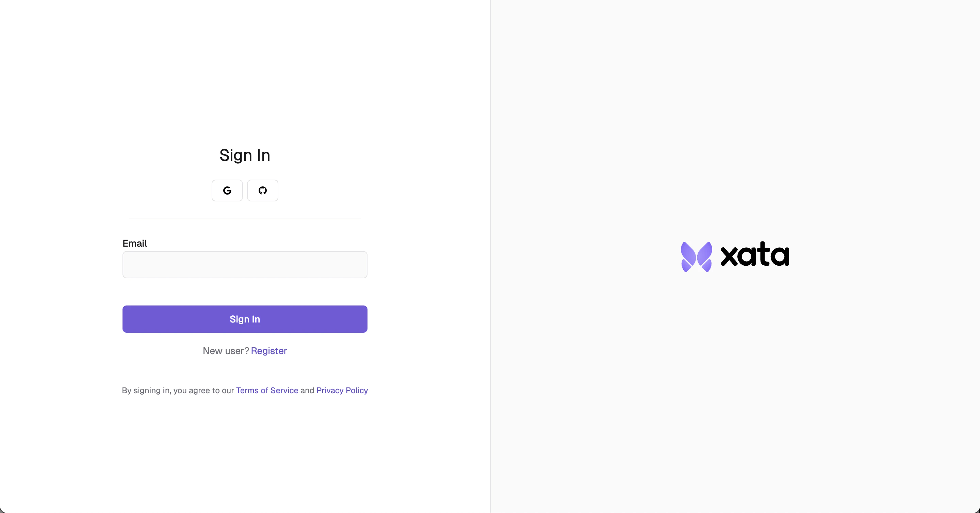Click the purple butterfly mark

point(696,255)
